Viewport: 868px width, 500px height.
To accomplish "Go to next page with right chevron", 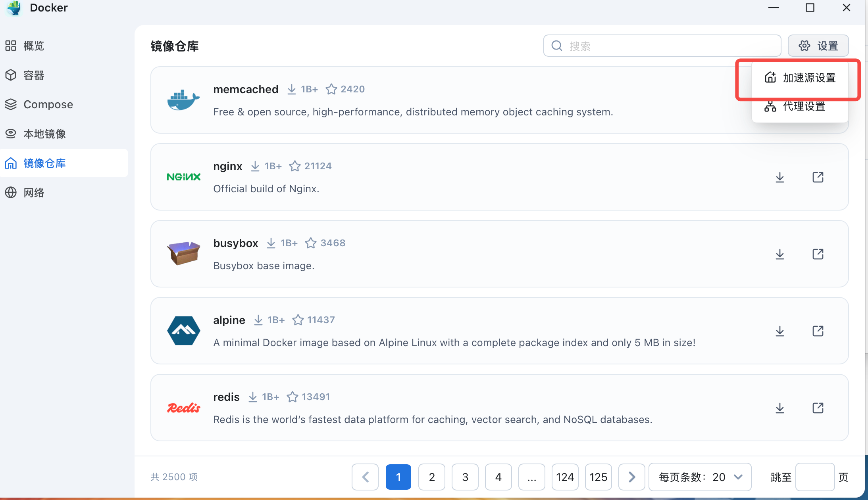I will (x=631, y=477).
